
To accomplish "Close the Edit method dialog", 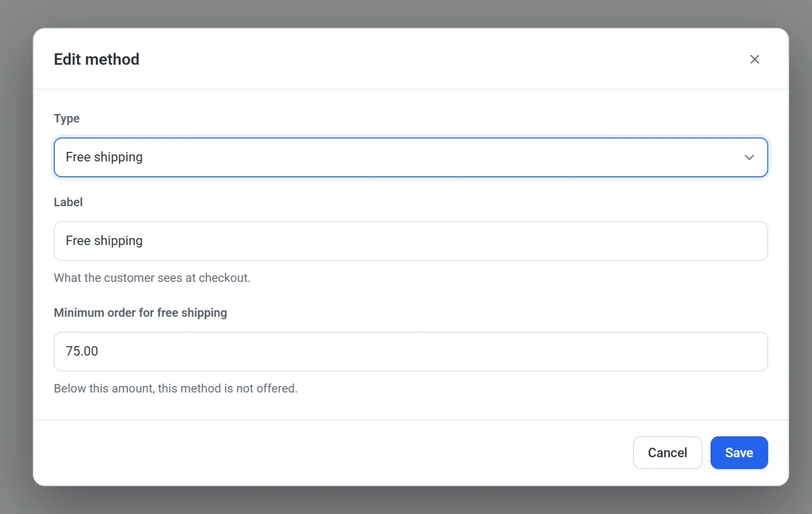I will (x=754, y=59).
